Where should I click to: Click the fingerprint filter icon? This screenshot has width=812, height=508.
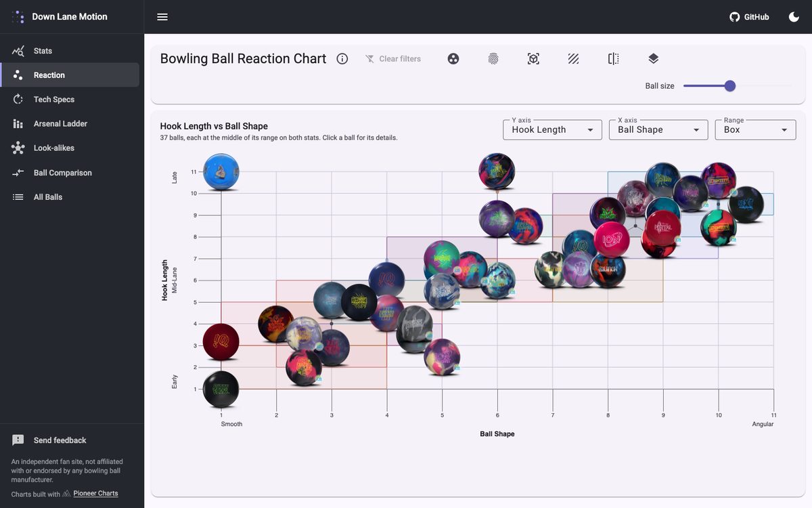click(493, 59)
